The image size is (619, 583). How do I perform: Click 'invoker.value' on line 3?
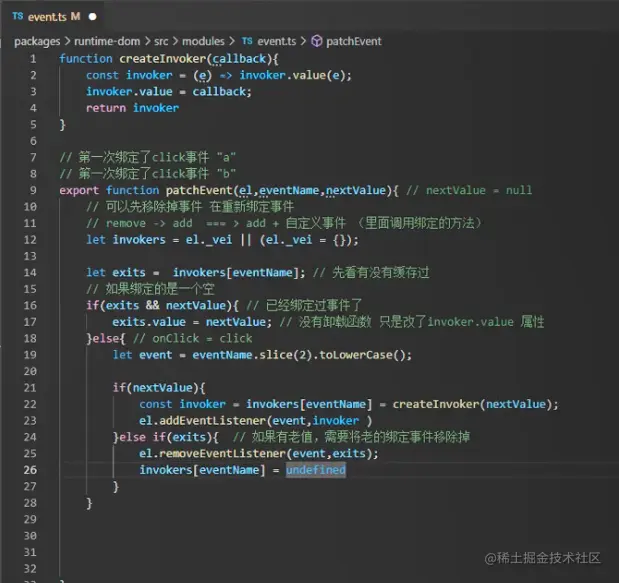point(129,92)
